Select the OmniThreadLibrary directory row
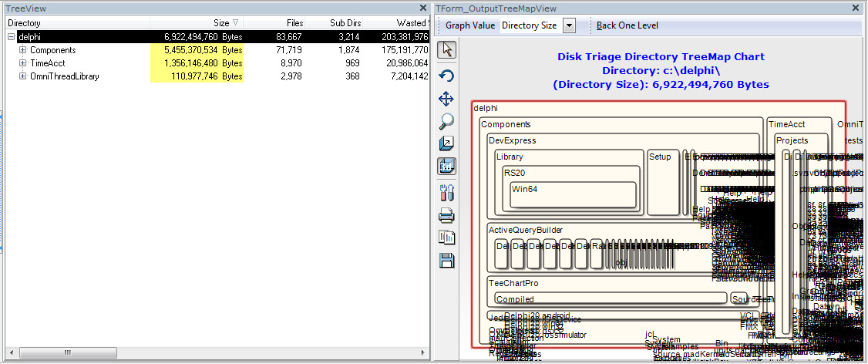This screenshot has width=868, height=364. (217, 76)
